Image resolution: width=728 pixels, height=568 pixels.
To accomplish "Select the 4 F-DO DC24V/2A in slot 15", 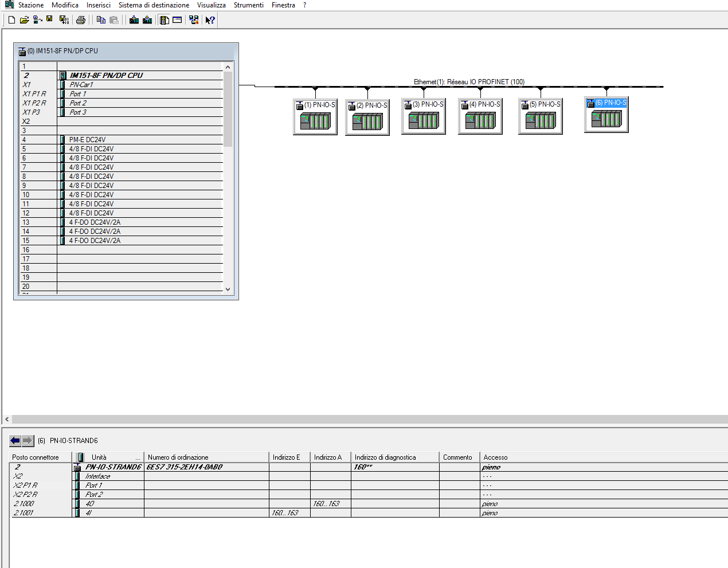I will (x=121, y=241).
